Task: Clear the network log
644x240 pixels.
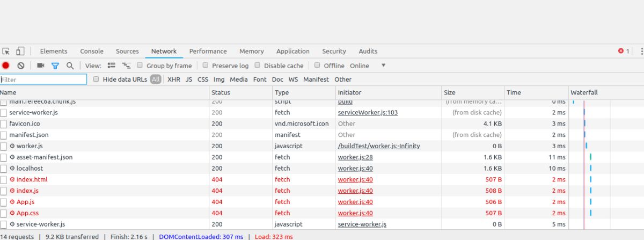Action: [21, 66]
